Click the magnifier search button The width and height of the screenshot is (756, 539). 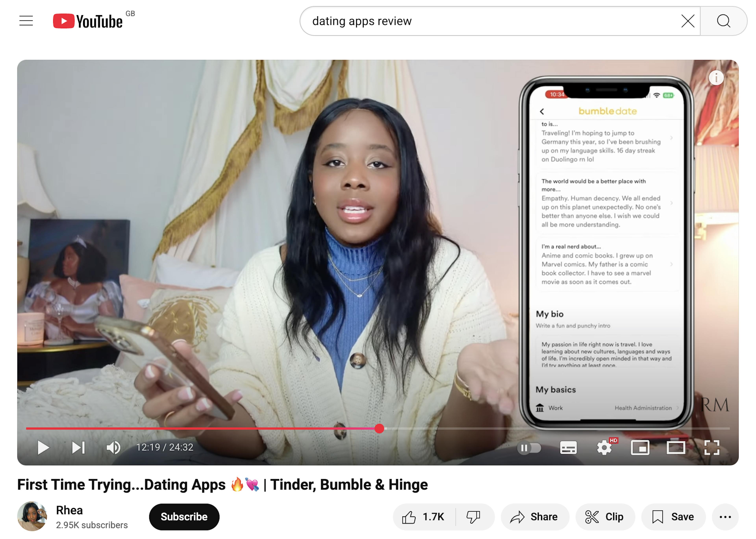pyautogui.click(x=723, y=21)
